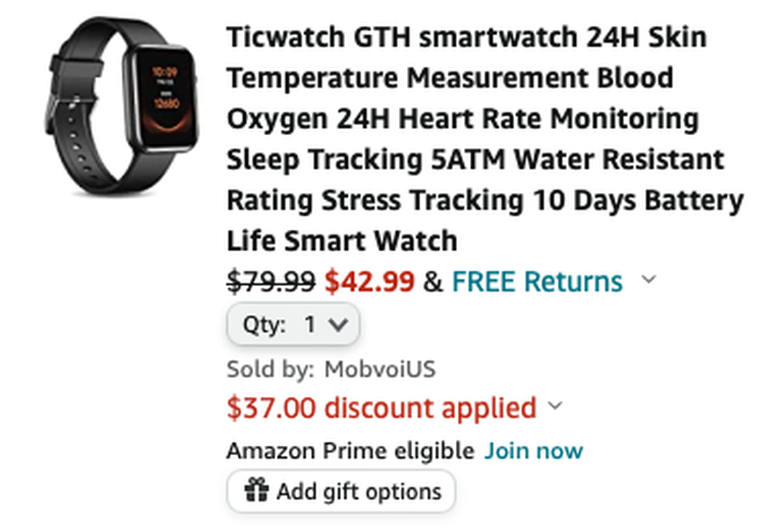Image resolution: width=760 pixels, height=532 pixels.
Task: Open the Qty quantity dropdown
Action: tap(292, 325)
